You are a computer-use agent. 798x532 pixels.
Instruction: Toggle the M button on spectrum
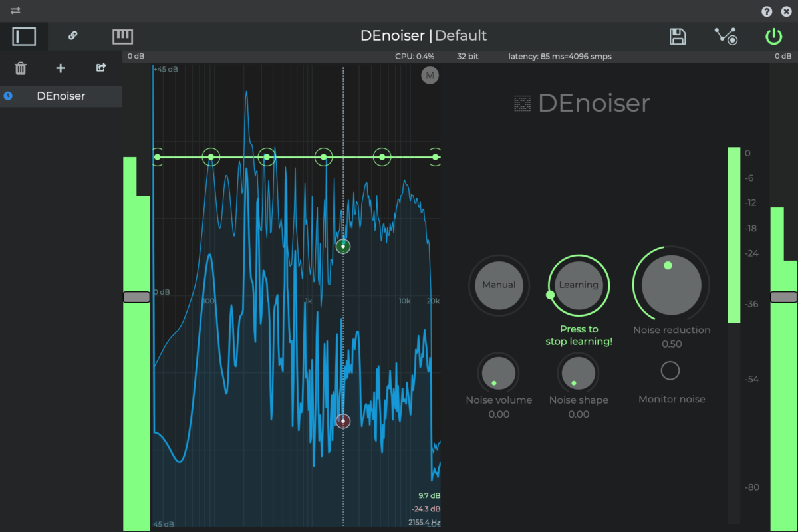(430, 76)
